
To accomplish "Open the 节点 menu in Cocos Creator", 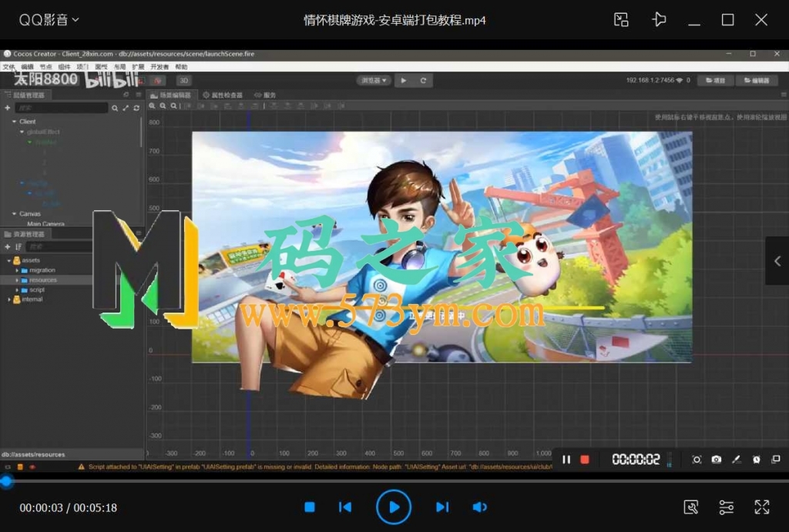I will 45,67.
